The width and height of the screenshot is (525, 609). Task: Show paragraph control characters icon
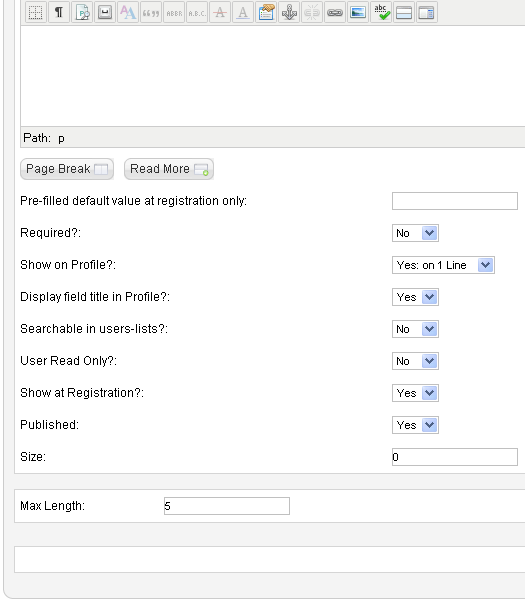(59, 13)
